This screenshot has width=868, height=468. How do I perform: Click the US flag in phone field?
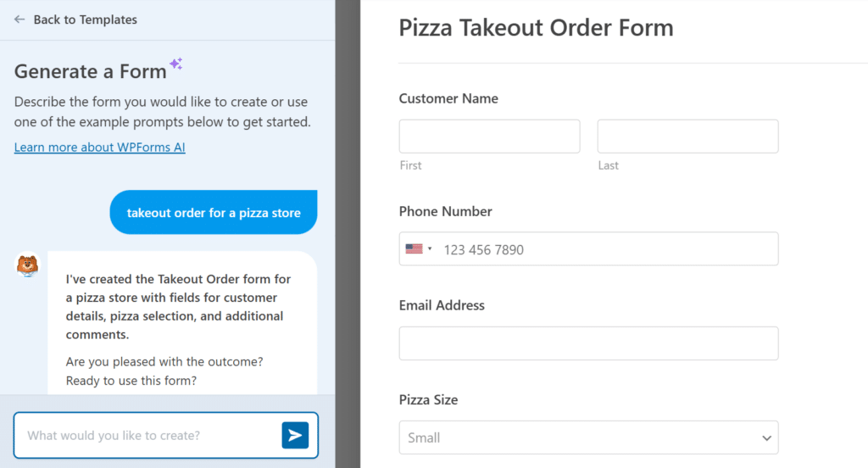click(x=414, y=249)
